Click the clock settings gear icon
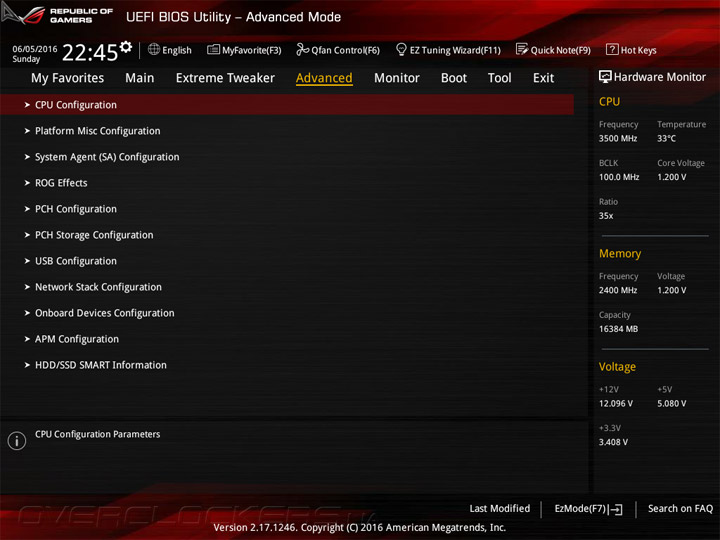The image size is (720, 540). tap(126, 47)
